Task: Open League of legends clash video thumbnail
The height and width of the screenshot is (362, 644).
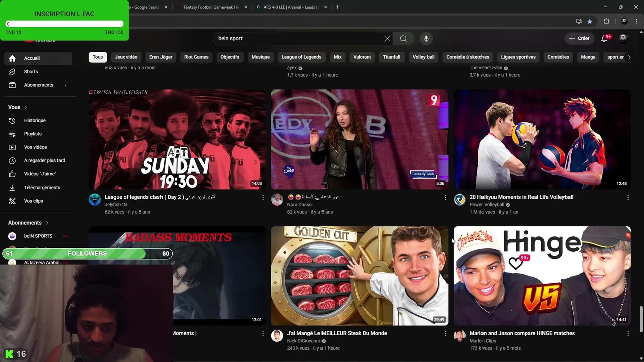Action: tap(177, 139)
